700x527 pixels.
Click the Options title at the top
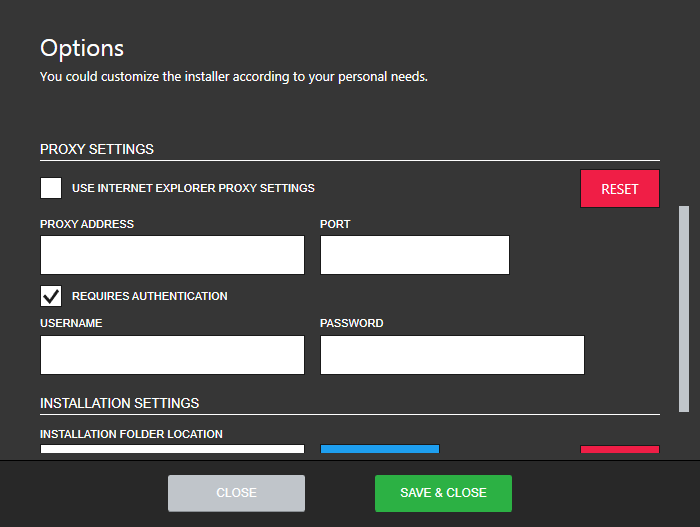click(82, 48)
